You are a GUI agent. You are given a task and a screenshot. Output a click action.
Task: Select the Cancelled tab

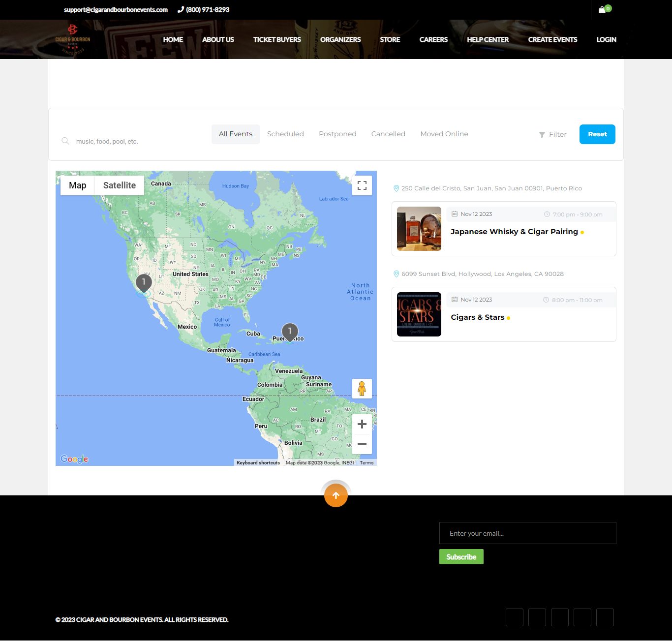(x=388, y=134)
